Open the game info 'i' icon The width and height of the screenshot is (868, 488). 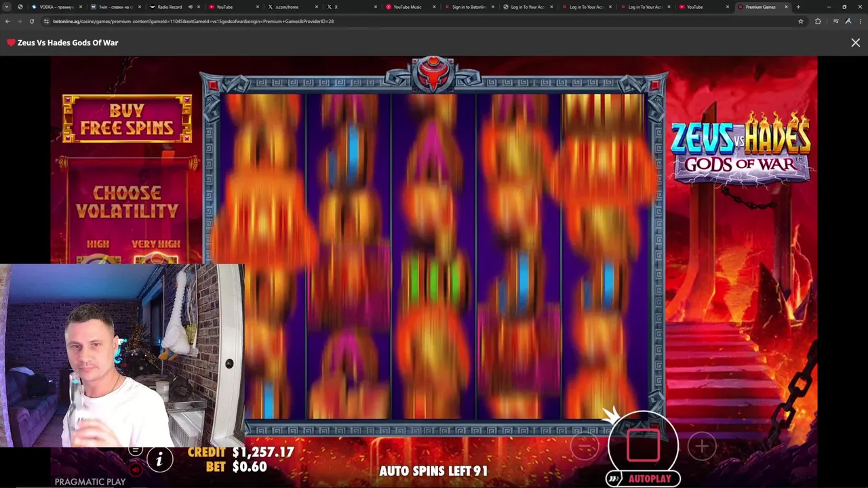click(159, 460)
